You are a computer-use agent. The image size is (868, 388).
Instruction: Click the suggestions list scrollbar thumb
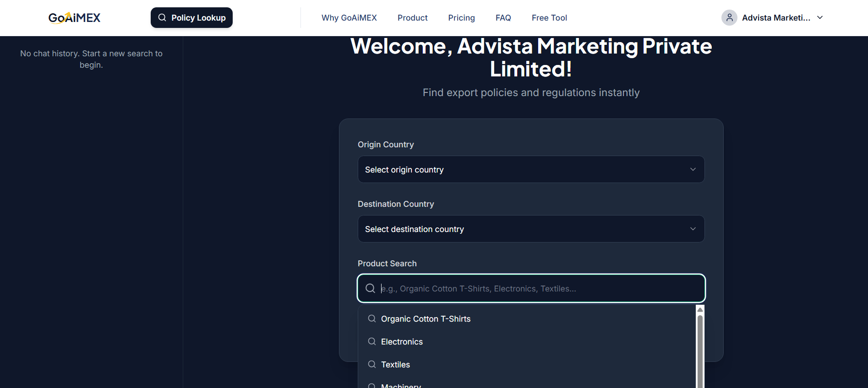point(700,351)
